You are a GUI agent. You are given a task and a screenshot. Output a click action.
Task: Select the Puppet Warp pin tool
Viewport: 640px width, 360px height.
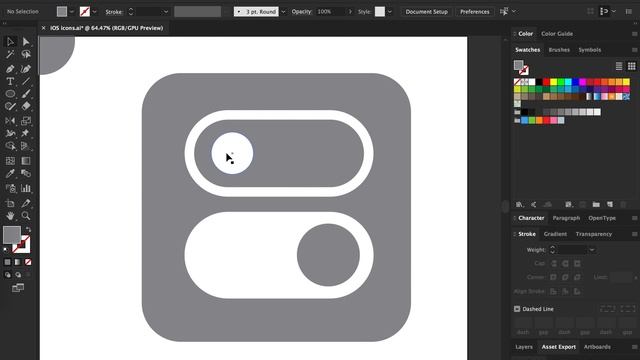(x=26, y=133)
